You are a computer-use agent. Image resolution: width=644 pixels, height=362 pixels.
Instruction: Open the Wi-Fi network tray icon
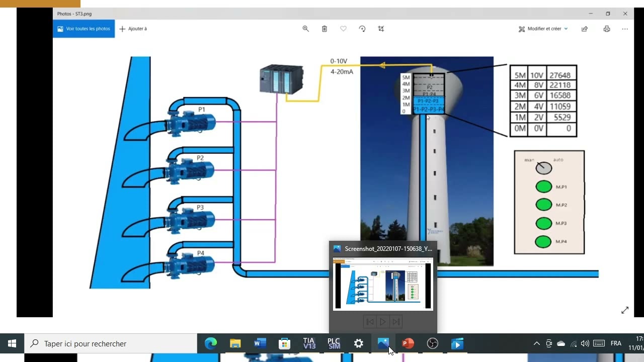574,343
